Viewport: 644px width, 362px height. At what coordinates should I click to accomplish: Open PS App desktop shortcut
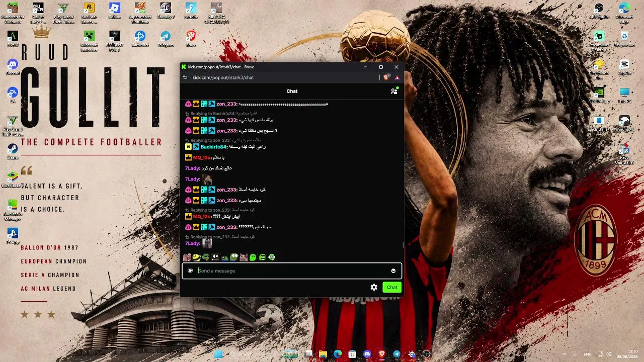point(13,236)
